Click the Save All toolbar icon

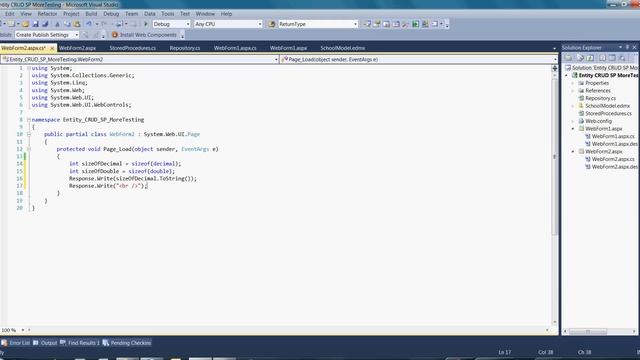[45, 24]
